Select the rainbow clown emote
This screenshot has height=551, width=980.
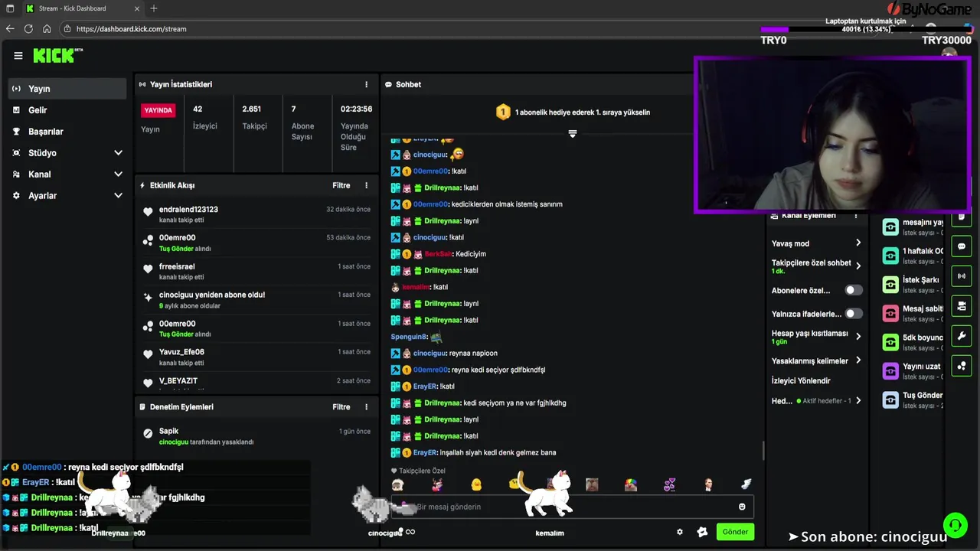pyautogui.click(x=630, y=484)
